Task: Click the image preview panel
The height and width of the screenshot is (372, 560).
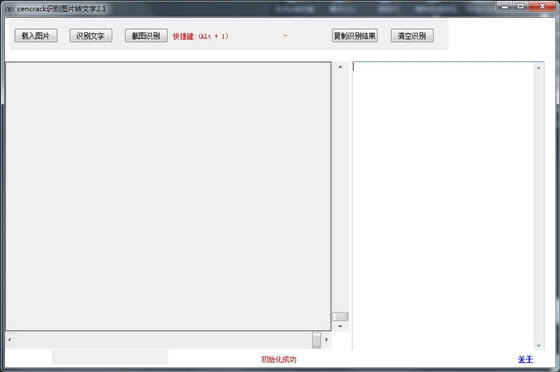Action: (x=168, y=196)
